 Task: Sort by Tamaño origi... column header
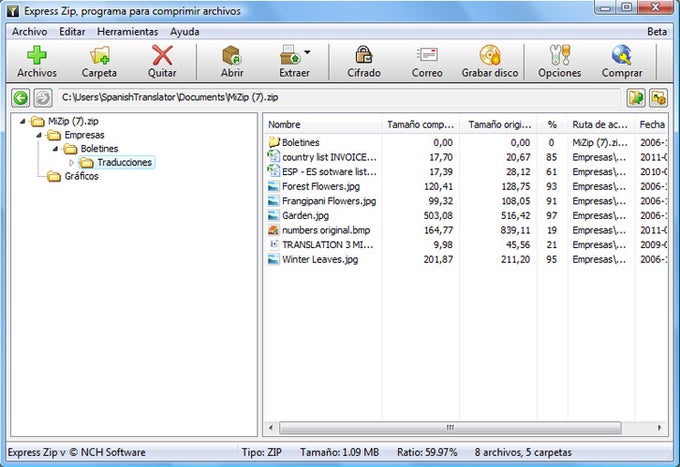coord(498,124)
